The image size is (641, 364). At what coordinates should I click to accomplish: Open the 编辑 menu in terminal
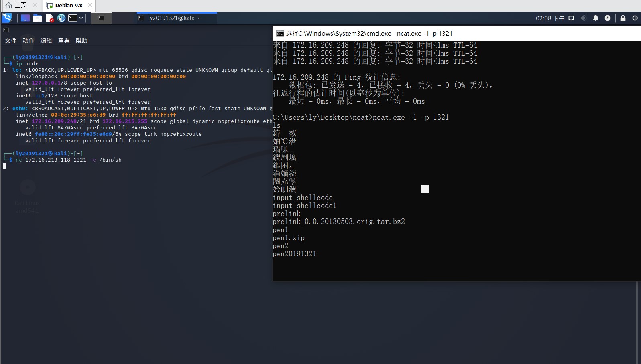tap(46, 41)
